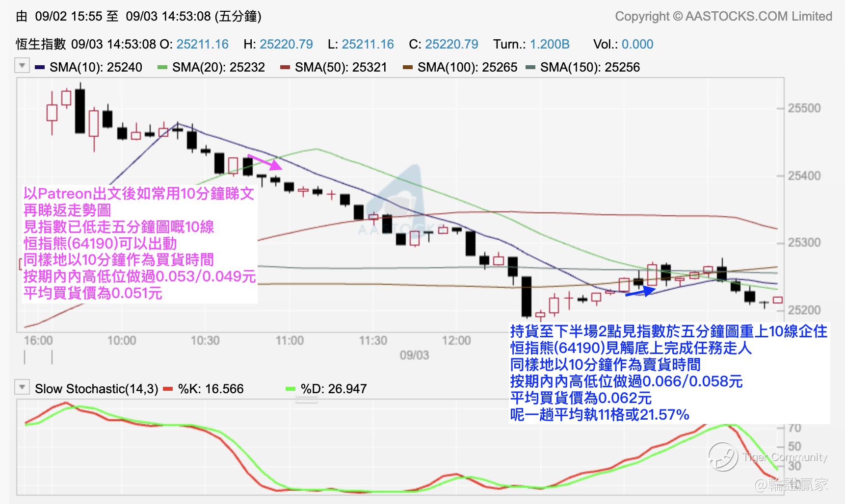Select the SMA(50) red legend entry
Viewport: 845px width, 504px height.
click(333, 67)
